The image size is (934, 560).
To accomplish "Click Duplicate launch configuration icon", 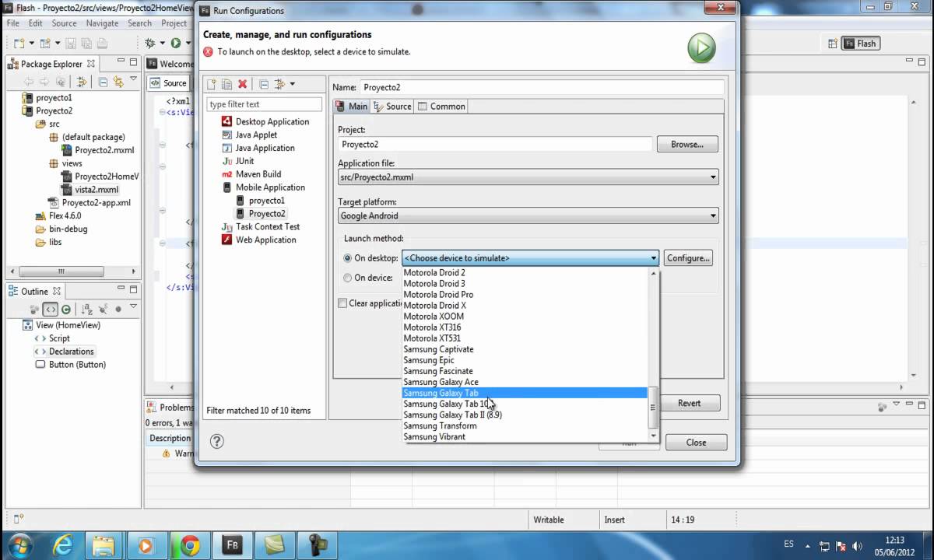I will [226, 84].
